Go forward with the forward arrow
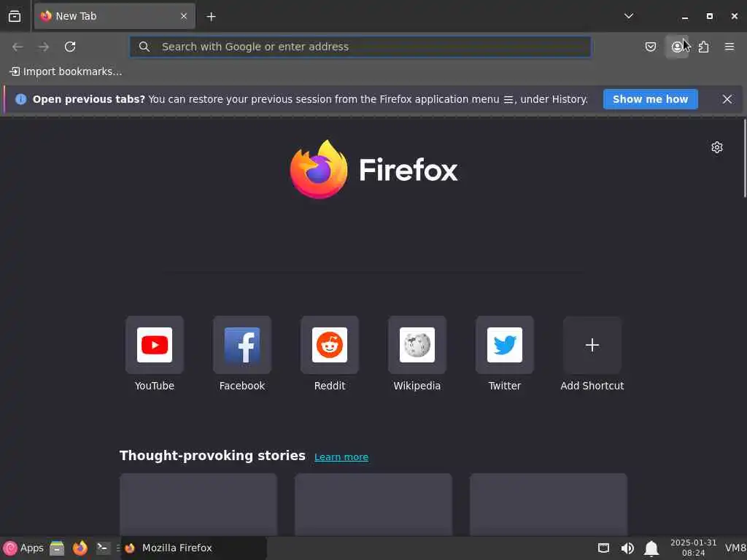 coord(44,47)
